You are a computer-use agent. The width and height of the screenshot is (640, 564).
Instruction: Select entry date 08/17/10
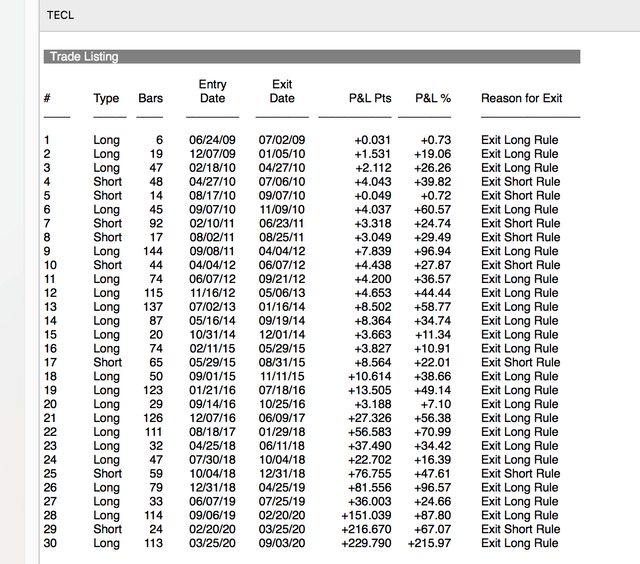212,195
